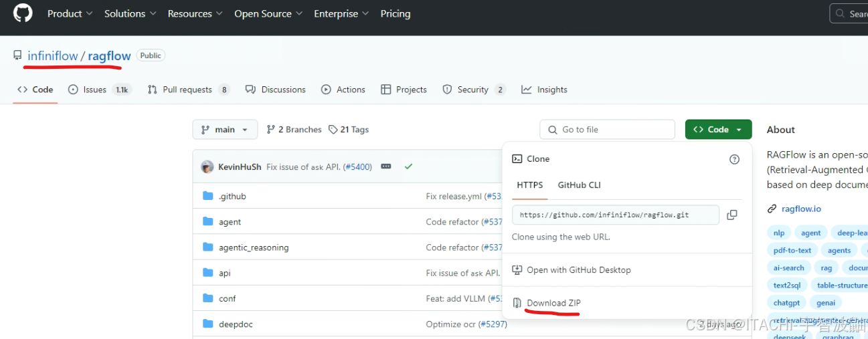The width and height of the screenshot is (868, 339).
Task: View the 21 Tags link
Action: click(349, 130)
